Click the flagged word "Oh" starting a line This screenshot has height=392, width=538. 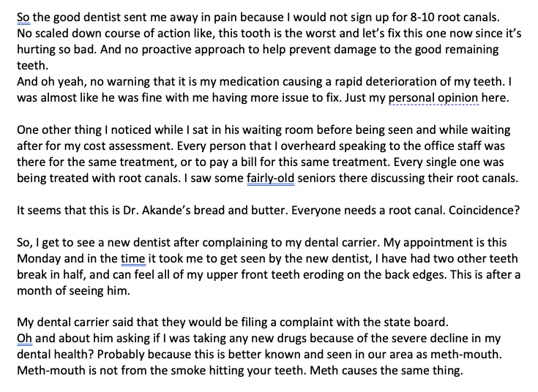point(24,337)
